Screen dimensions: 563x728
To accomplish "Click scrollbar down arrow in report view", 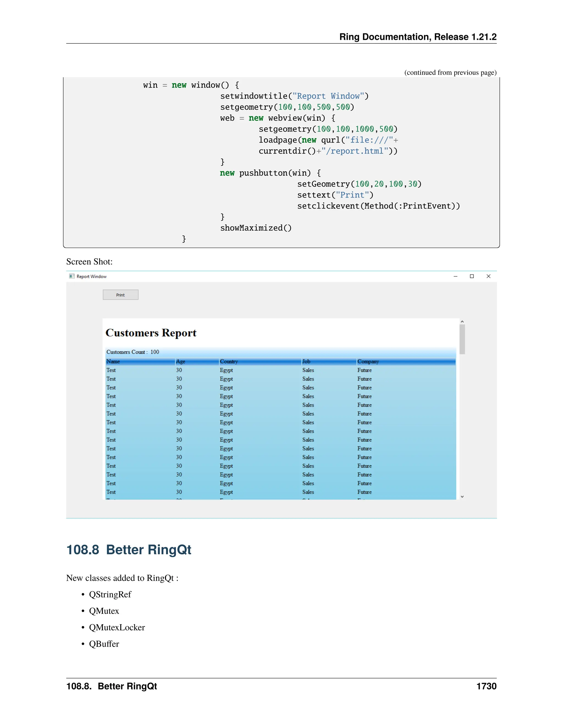I will (462, 497).
